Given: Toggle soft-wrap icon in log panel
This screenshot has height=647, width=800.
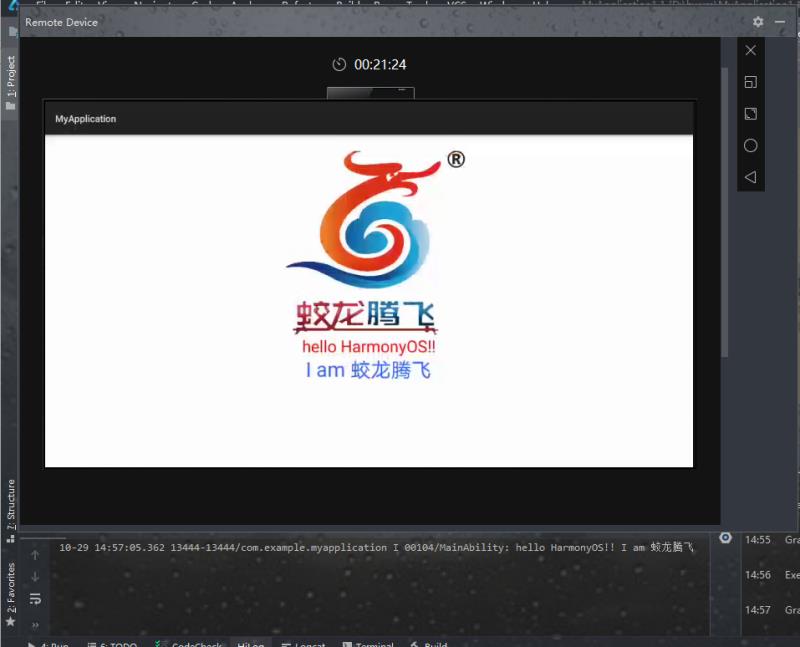Looking at the screenshot, I should 35,599.
